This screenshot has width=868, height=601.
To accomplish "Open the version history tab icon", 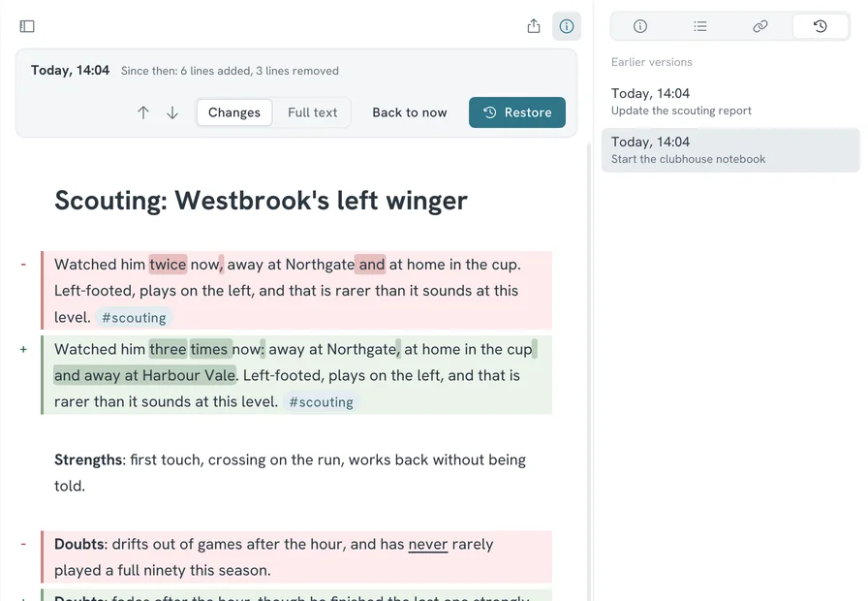I will (821, 26).
